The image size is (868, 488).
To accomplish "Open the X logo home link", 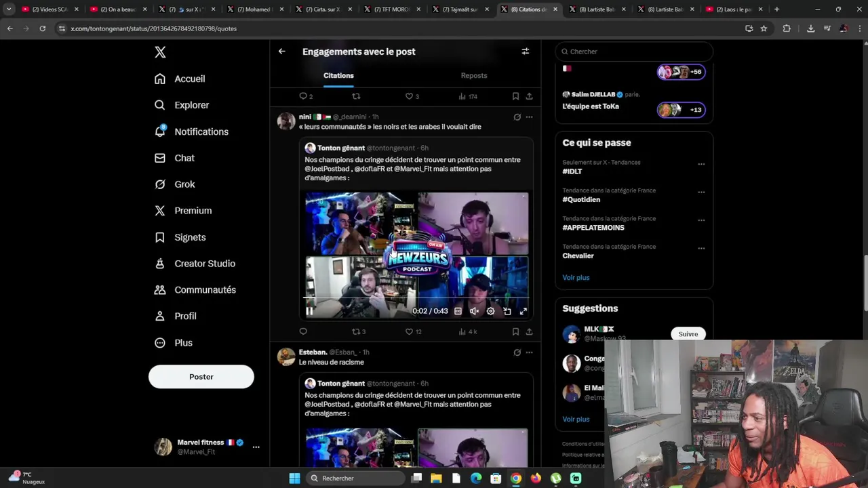I will (x=160, y=52).
